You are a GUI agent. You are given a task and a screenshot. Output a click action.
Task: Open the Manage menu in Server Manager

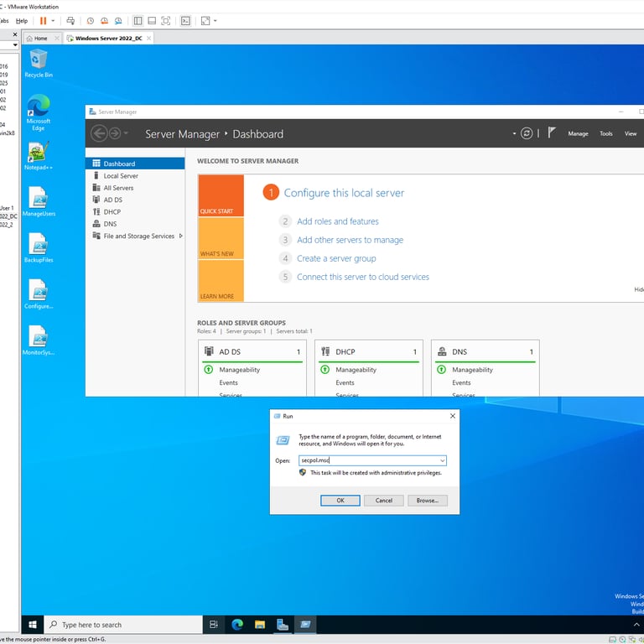point(578,133)
